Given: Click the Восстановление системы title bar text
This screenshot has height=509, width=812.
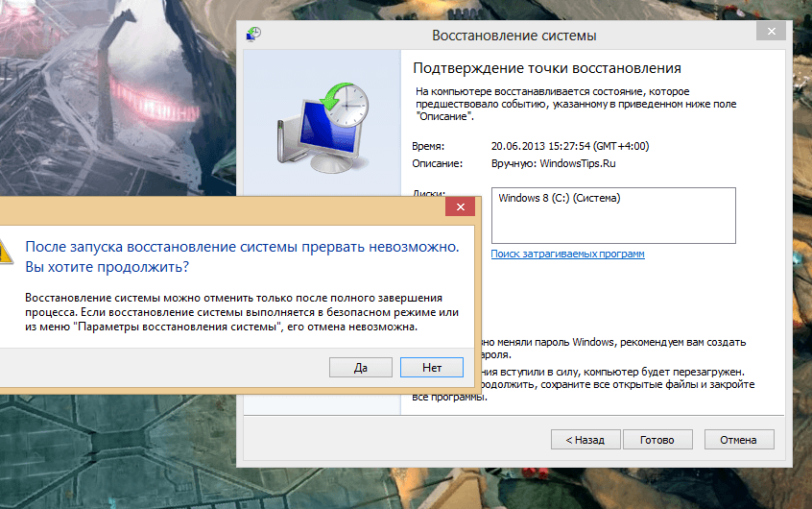Looking at the screenshot, I should pos(513,36).
